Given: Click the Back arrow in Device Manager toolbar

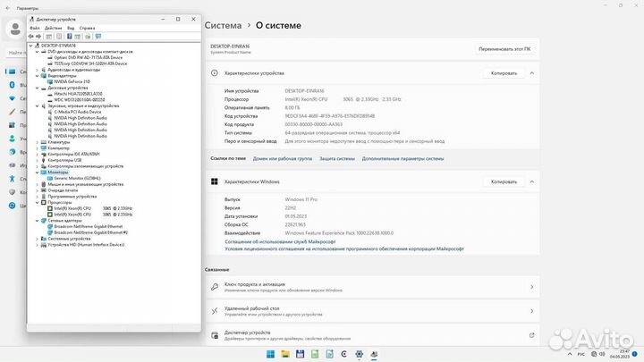Looking at the screenshot, I should 30,37.
